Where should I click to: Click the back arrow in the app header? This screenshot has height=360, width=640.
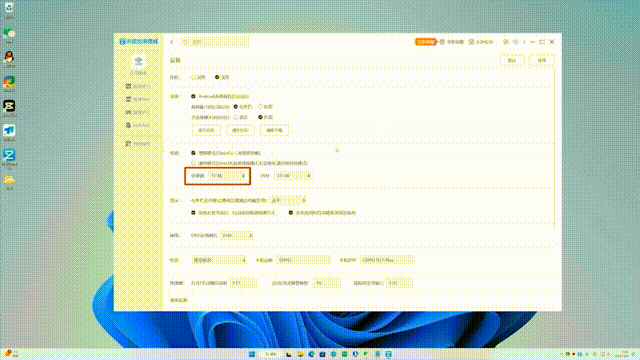point(172,42)
